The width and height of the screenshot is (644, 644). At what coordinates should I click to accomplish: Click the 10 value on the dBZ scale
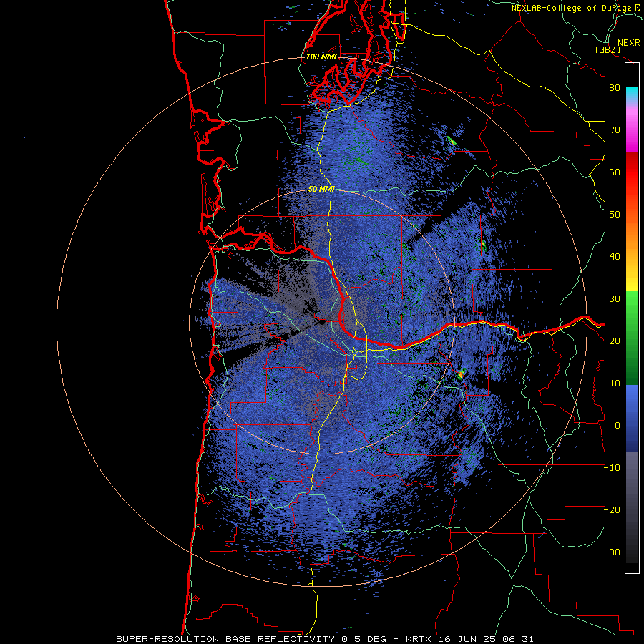[x=615, y=384]
